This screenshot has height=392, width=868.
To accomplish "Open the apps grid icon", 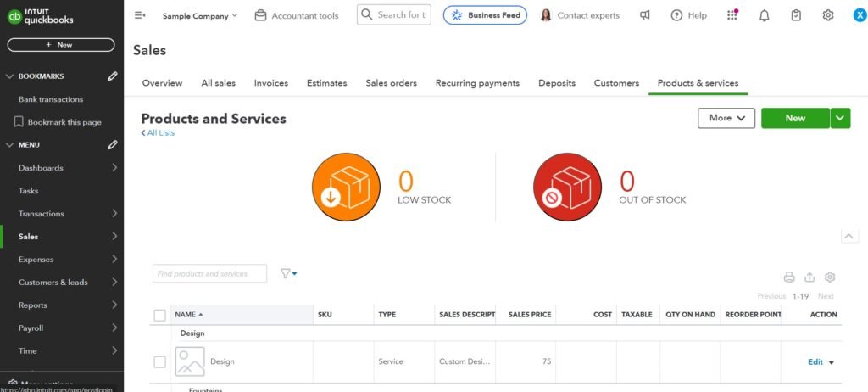I will coord(732,15).
